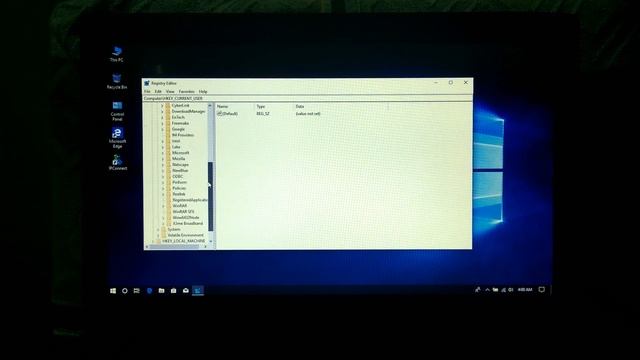This screenshot has height=360, width=640.
Task: Click the tree scrollbar down arrow
Action: (211, 242)
